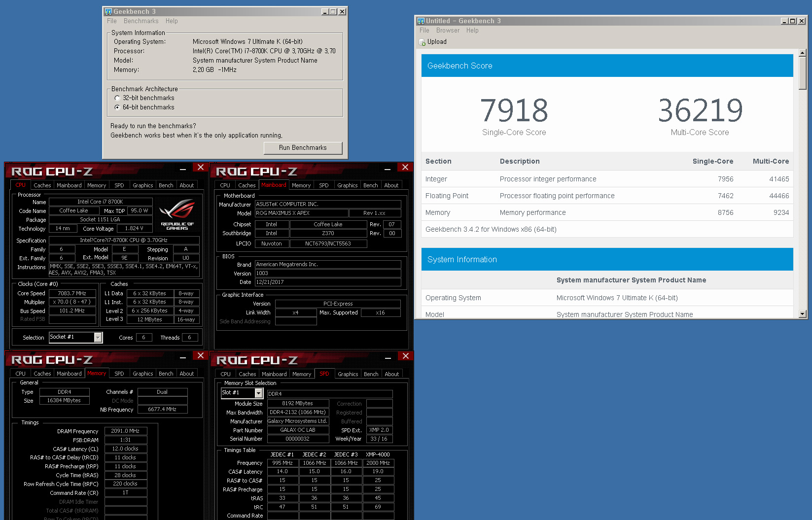This screenshot has width=812, height=520.
Task: Click the Floating Point row in results
Action: pos(607,196)
